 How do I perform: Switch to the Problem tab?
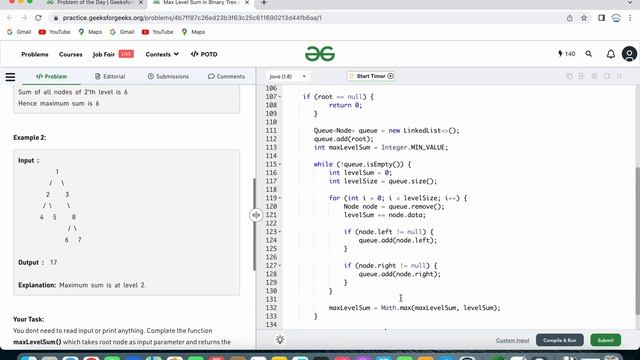tap(51, 76)
